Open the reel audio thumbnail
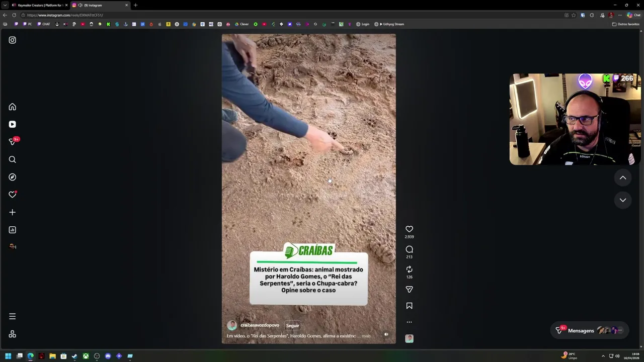 [x=409, y=339]
